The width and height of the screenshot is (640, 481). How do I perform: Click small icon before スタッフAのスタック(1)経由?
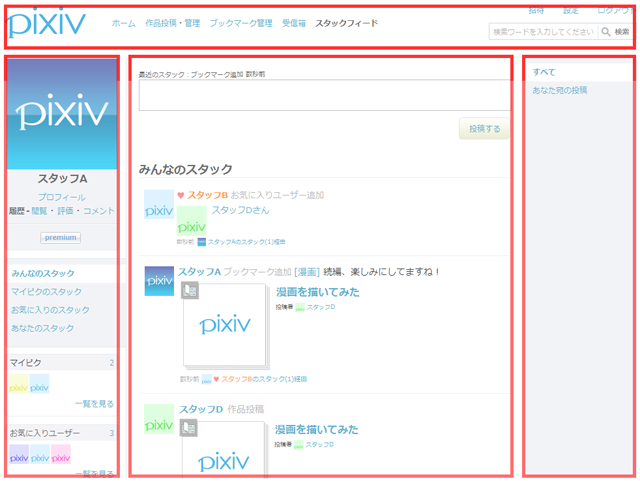point(202,242)
